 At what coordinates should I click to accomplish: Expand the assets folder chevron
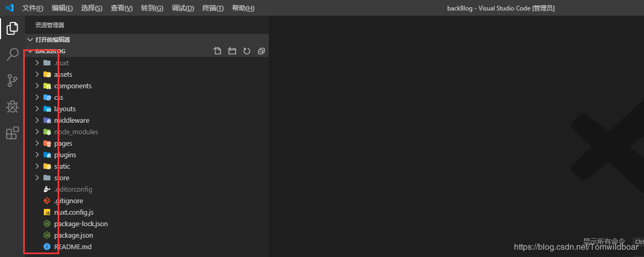[x=37, y=74]
